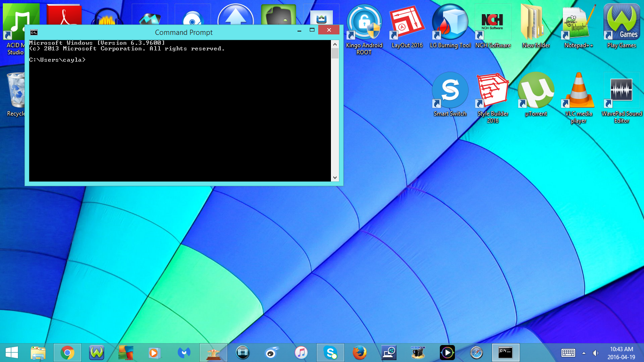Select the Smart Switch desktop icon
The width and height of the screenshot is (644, 362).
450,94
